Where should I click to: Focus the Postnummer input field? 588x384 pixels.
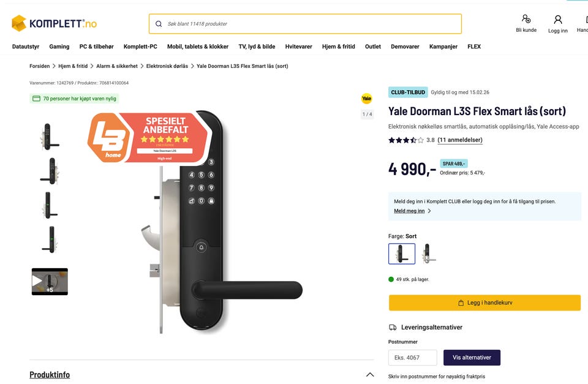pos(412,358)
